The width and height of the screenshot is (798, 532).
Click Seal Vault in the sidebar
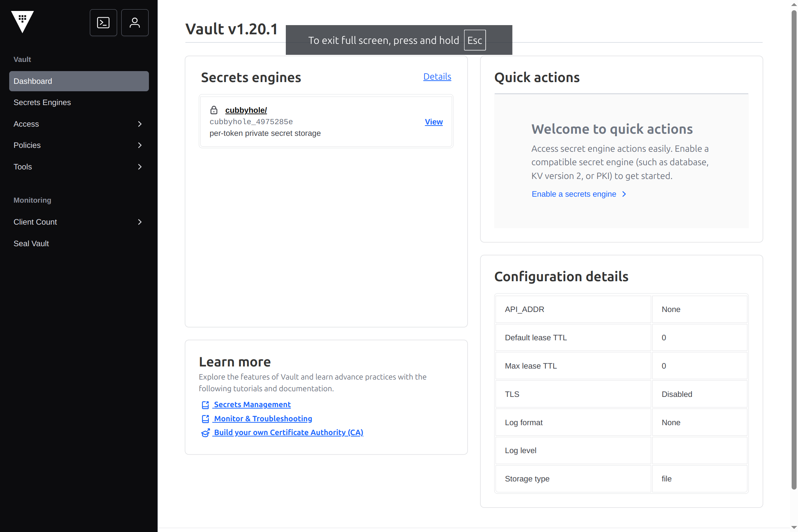pyautogui.click(x=79, y=243)
